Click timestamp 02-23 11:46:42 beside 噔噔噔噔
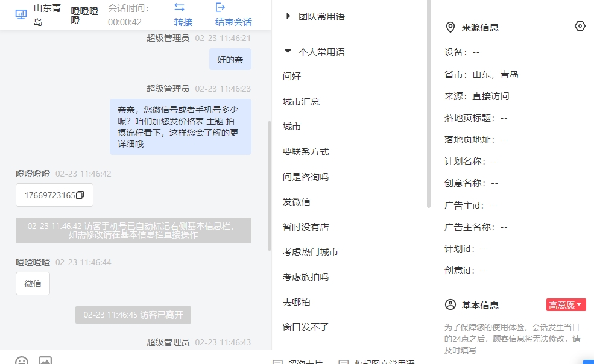The image size is (594, 364). (x=83, y=174)
